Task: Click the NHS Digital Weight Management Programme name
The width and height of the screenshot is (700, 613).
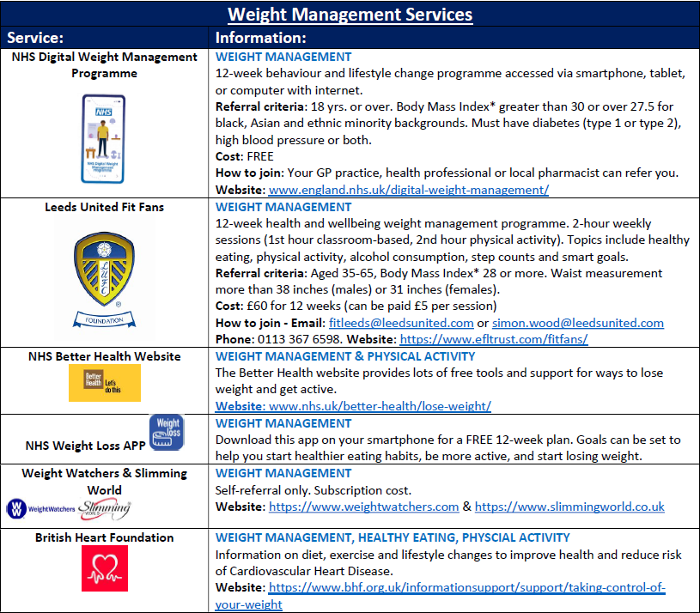Action: coord(105,65)
